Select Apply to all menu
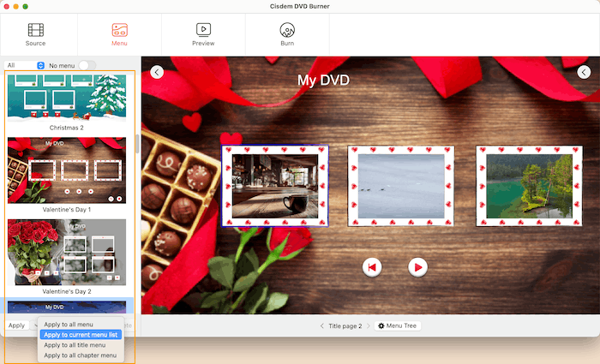This screenshot has width=600, height=364. [80, 325]
